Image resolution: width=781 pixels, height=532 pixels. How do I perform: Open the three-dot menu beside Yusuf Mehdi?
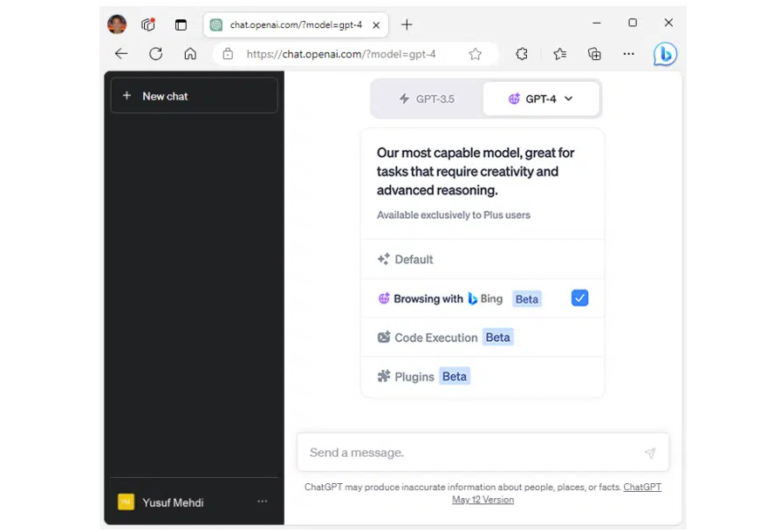pyautogui.click(x=263, y=501)
